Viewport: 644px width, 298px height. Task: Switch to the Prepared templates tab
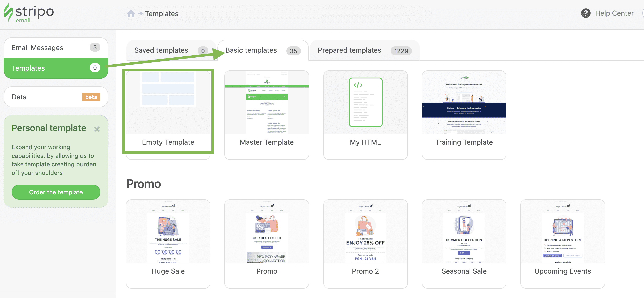(x=349, y=50)
